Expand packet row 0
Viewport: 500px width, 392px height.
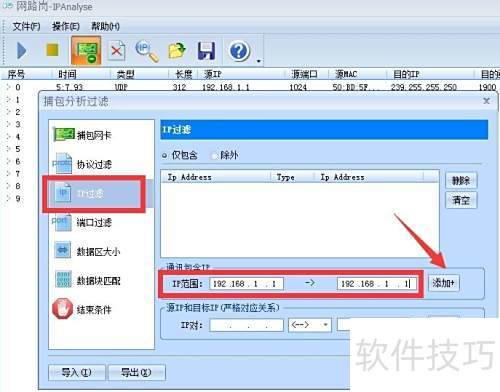tap(8, 87)
